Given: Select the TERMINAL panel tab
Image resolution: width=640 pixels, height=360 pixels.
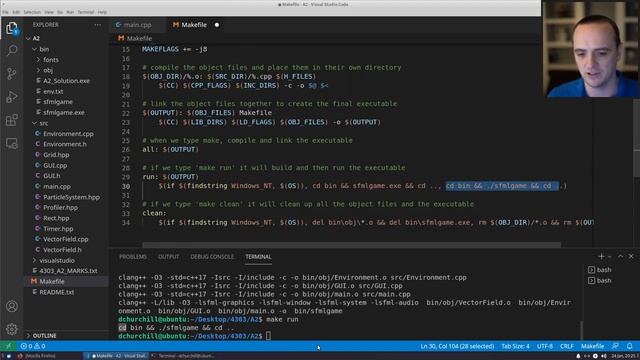Looking at the screenshot, I should (258, 257).
